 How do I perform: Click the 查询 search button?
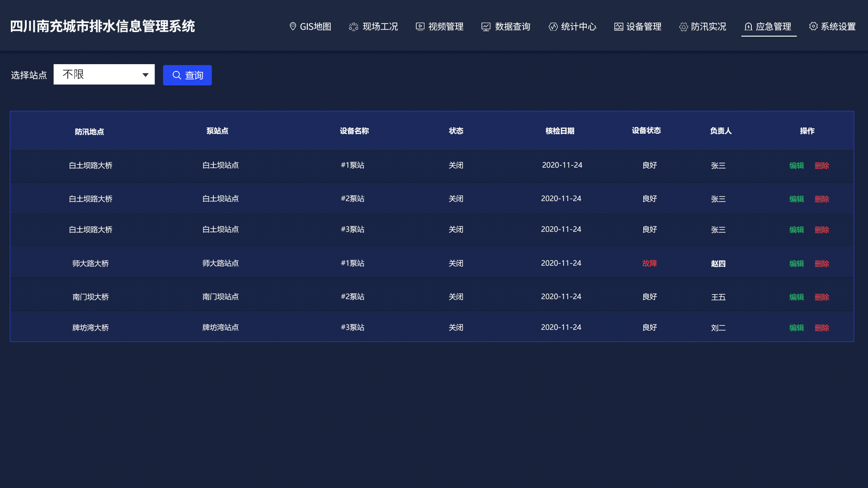[x=187, y=75]
